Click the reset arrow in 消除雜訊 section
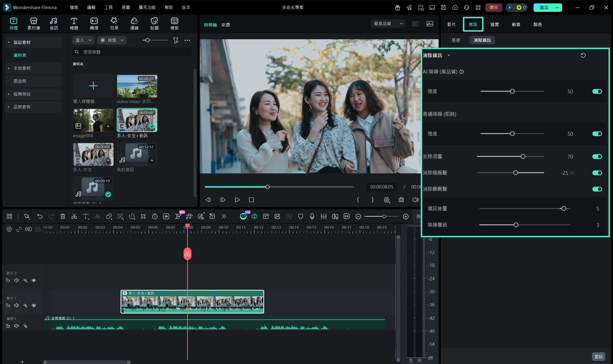This screenshot has width=613, height=364. [x=583, y=55]
